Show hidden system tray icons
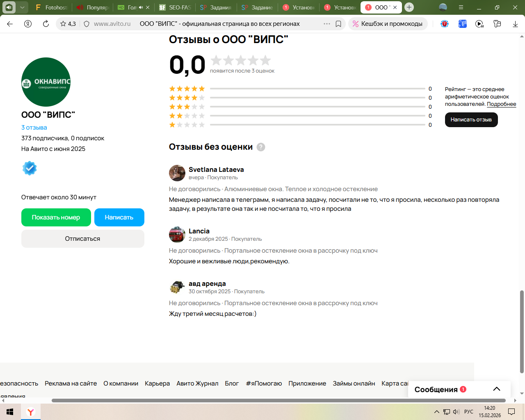Screen dimensions: 525x420 tap(437, 412)
